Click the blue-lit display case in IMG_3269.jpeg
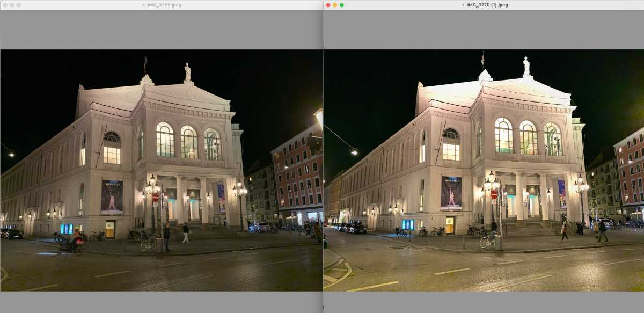 67,229
